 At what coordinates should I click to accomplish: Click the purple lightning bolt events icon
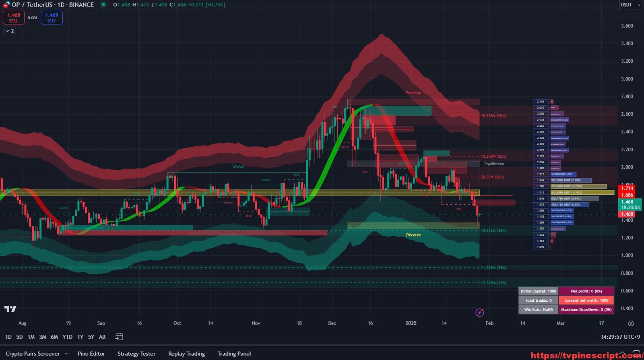(479, 313)
